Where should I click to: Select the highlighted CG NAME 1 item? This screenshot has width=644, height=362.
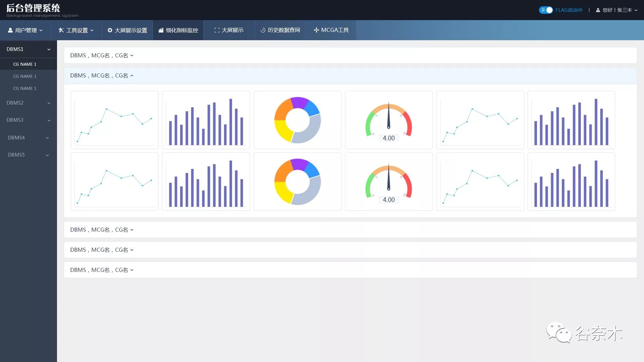29,64
